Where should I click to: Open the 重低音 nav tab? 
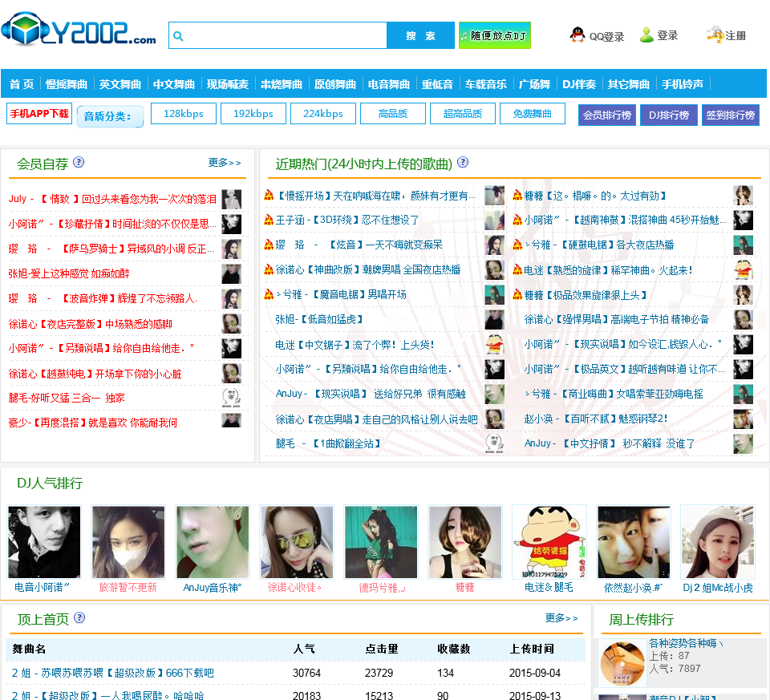(437, 84)
